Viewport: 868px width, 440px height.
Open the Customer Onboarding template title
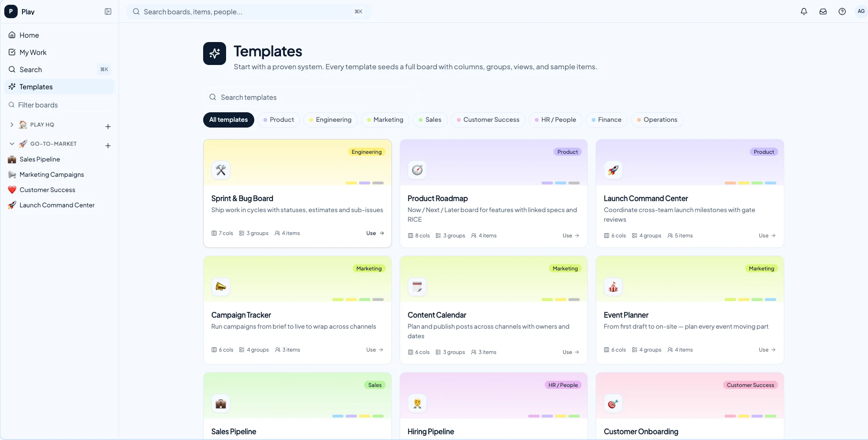pos(641,431)
